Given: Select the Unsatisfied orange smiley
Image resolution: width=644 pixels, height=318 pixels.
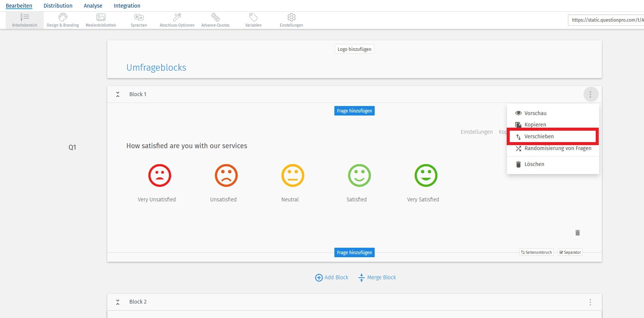Looking at the screenshot, I should (226, 176).
